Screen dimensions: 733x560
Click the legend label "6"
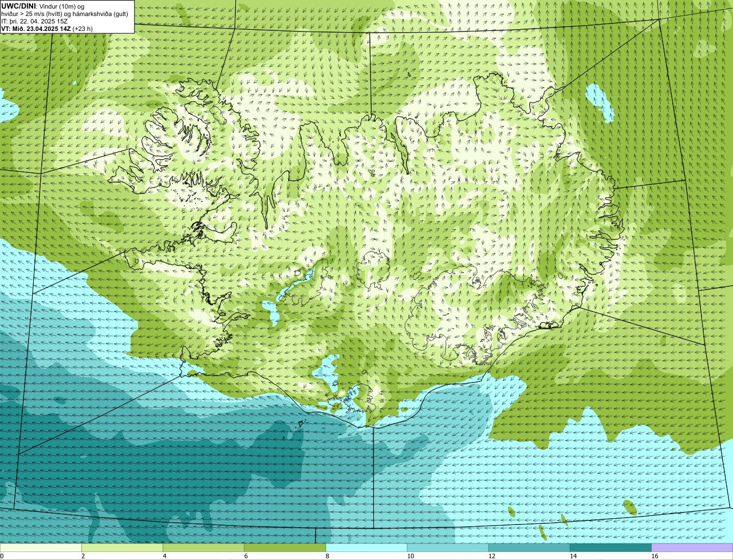coord(246,556)
